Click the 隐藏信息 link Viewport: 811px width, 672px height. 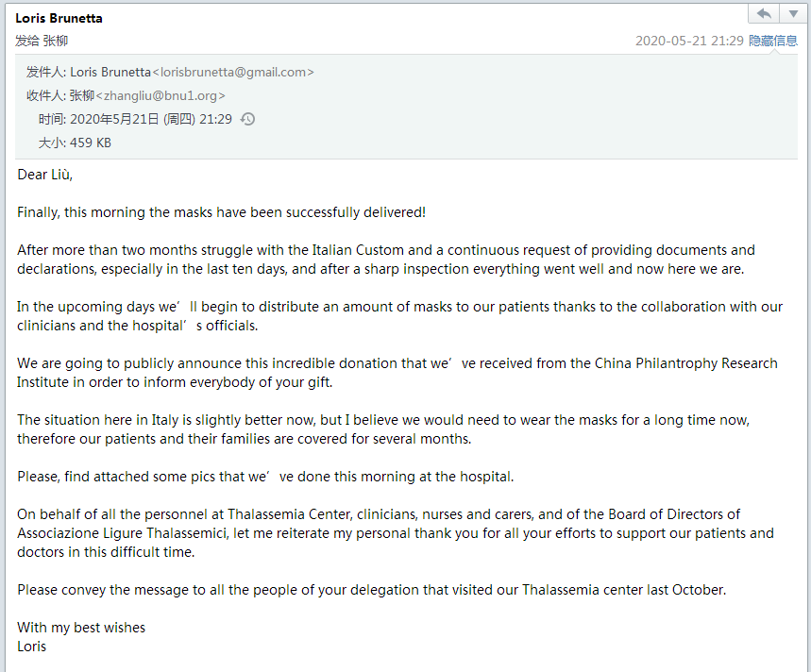click(x=773, y=42)
